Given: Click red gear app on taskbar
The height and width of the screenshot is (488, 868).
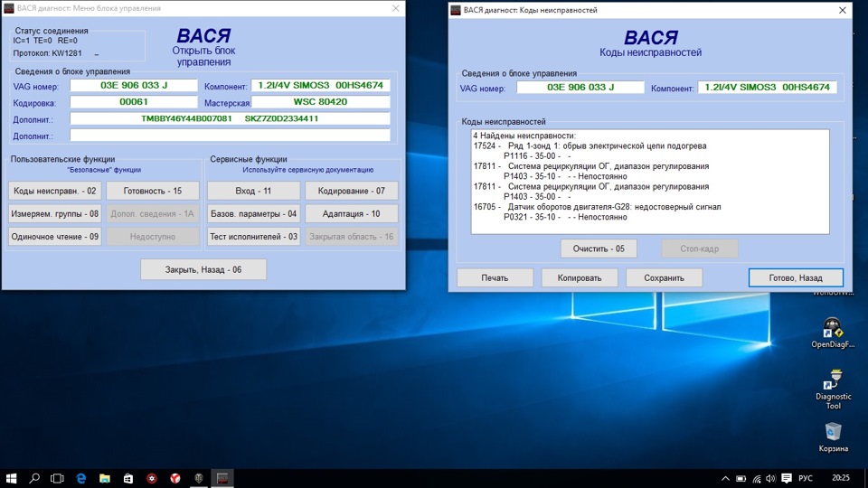Looking at the screenshot, I should coord(152,479).
